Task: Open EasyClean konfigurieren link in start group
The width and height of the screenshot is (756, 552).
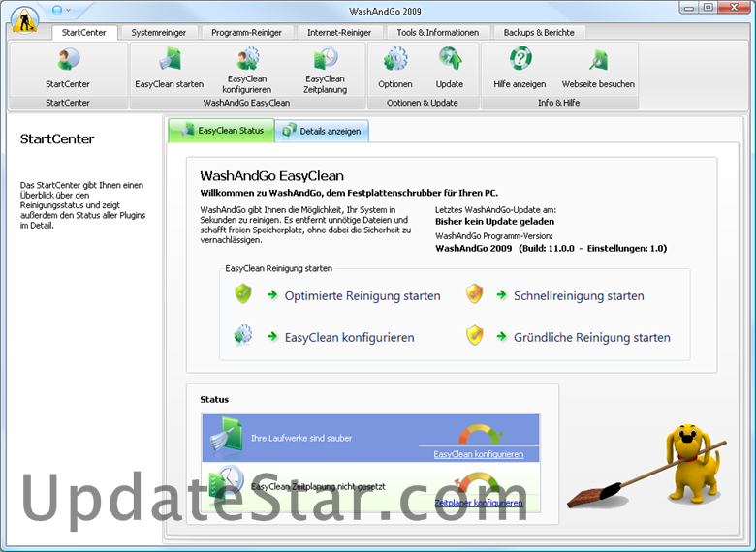Action: coord(350,337)
